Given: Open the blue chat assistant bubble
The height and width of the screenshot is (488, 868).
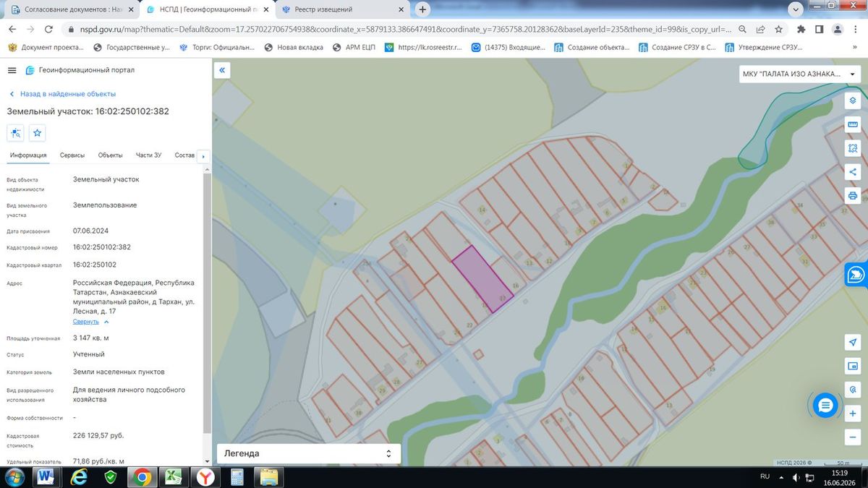Looking at the screenshot, I should [825, 406].
